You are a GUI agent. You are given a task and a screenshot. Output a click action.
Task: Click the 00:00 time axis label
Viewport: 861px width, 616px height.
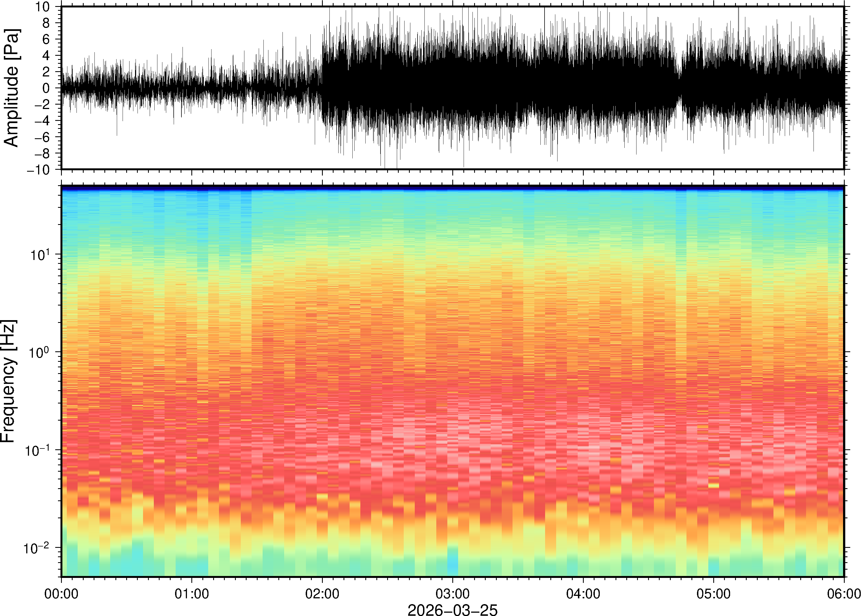(x=62, y=594)
